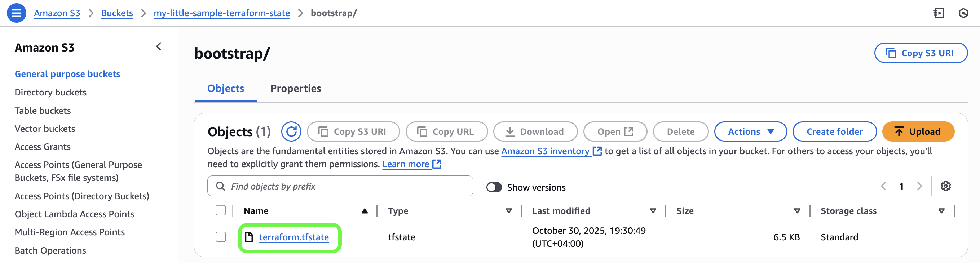Click the page number 1 indicator
Viewport: 980px width, 263px height.
click(x=901, y=186)
